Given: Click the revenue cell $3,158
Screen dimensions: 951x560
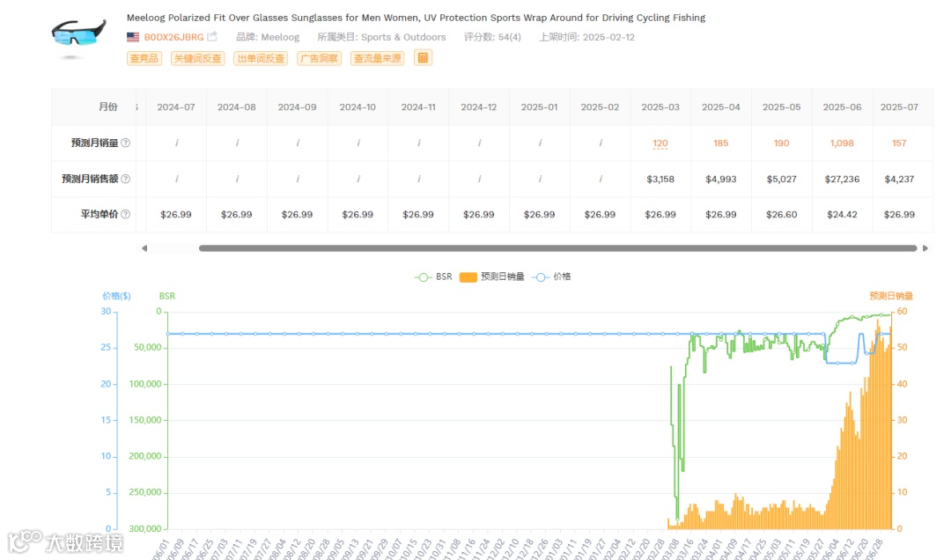Looking at the screenshot, I should pyautogui.click(x=660, y=179).
